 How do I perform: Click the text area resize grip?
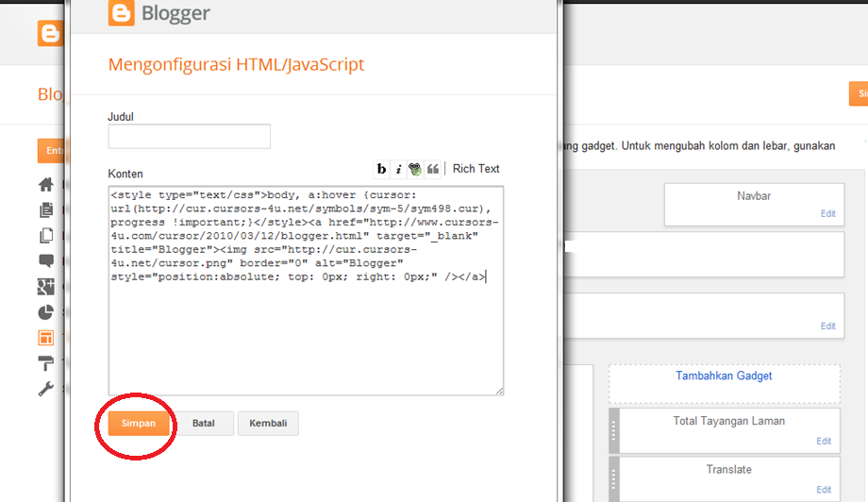(499, 391)
